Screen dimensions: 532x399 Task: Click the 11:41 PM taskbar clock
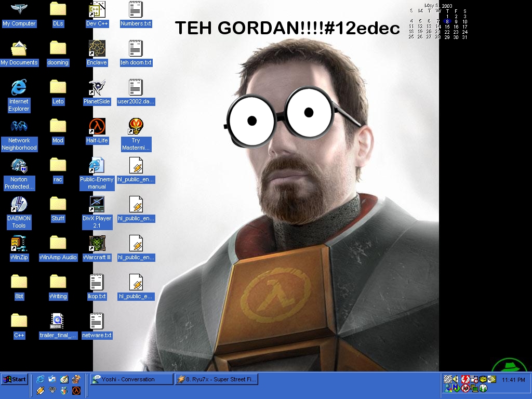[513, 380]
